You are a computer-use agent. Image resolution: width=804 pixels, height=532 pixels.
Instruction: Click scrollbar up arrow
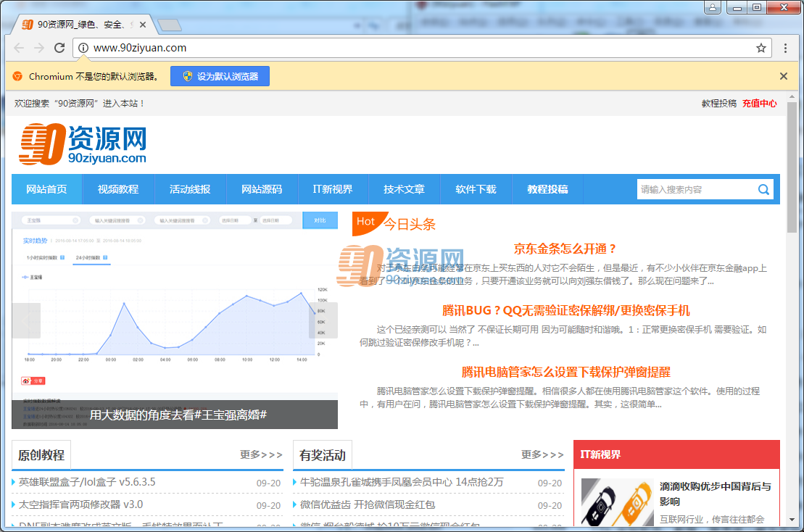792,96
